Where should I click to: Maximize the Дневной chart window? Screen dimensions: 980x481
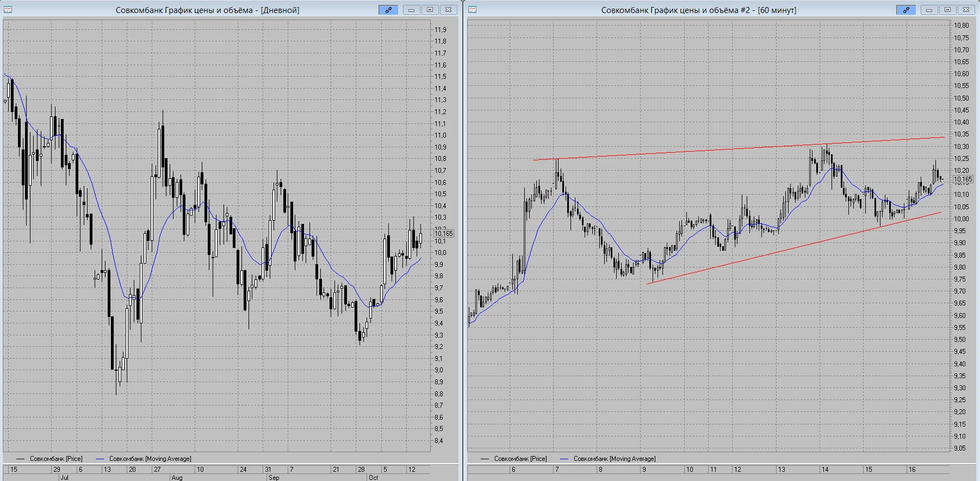click(430, 10)
